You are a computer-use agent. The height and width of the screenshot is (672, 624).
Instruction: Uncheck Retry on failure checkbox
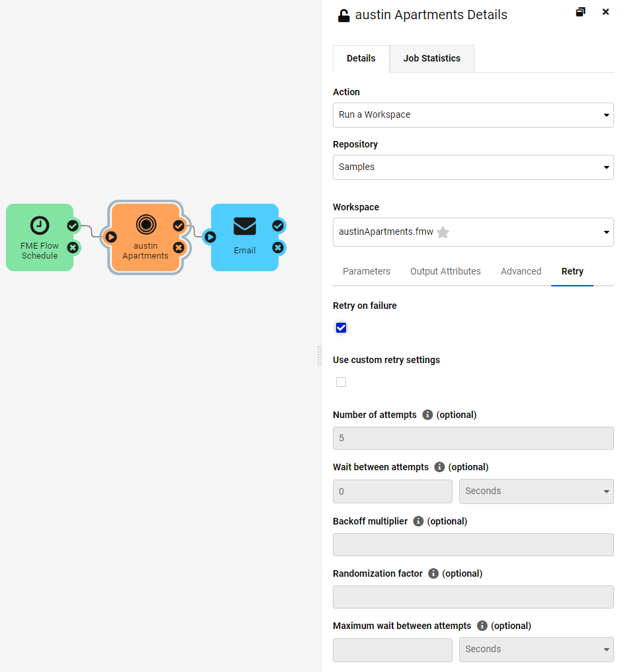click(x=341, y=328)
